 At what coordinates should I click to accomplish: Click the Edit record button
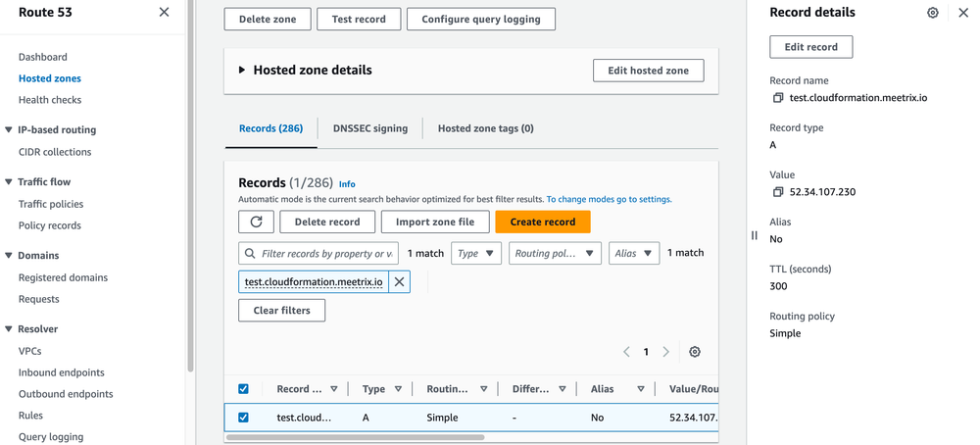(810, 47)
